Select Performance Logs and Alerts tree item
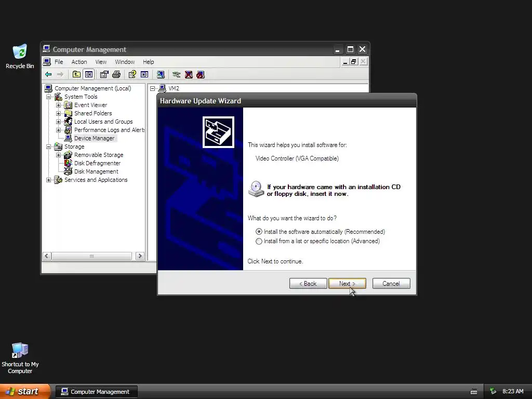532x399 pixels. (x=109, y=130)
